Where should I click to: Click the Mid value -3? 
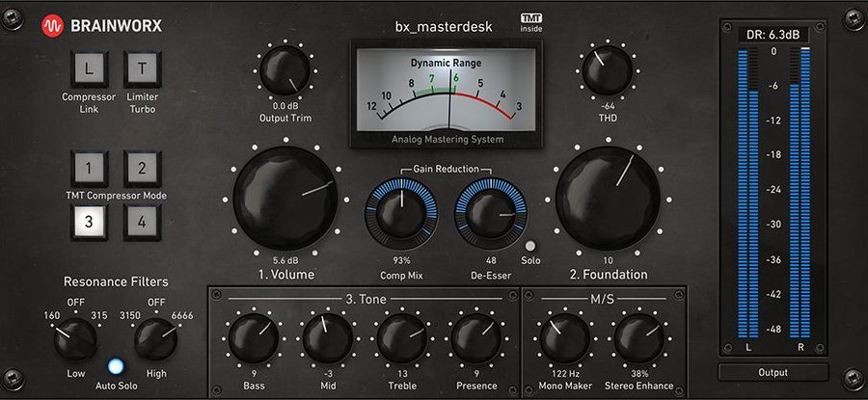[x=328, y=373]
